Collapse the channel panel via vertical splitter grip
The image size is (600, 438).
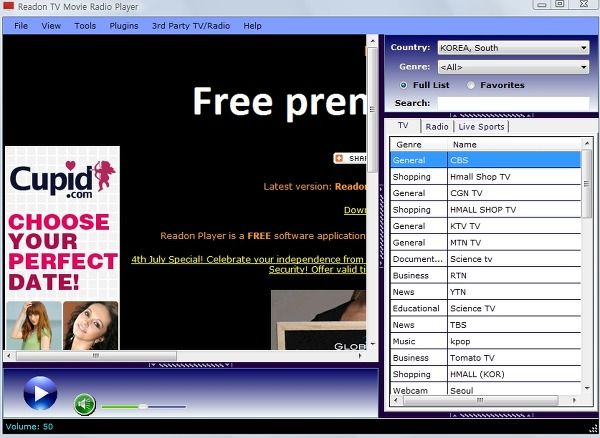[381, 226]
